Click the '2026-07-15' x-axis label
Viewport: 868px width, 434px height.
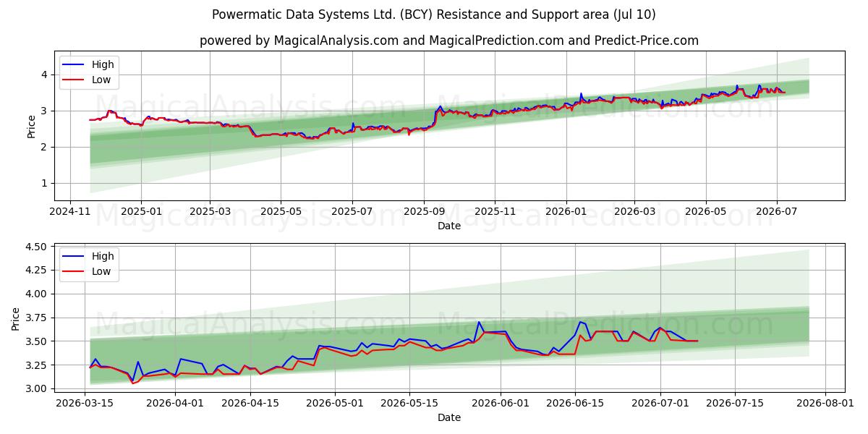pos(735,404)
